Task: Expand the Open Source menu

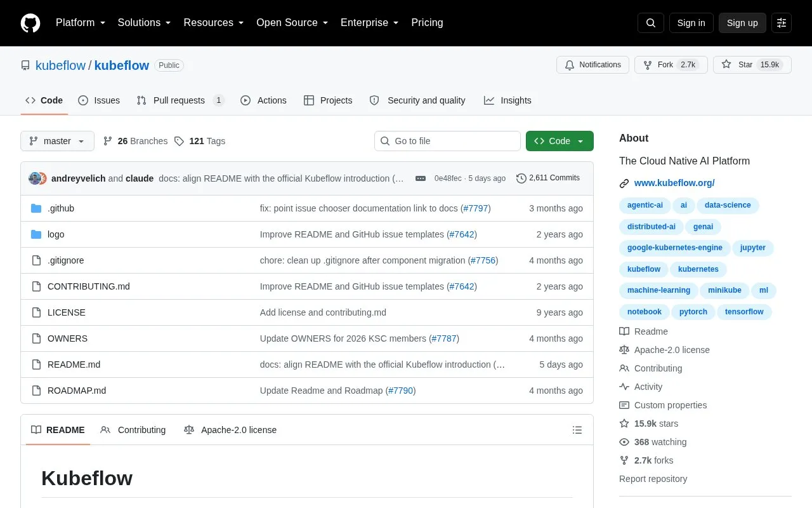Action: click(x=292, y=23)
